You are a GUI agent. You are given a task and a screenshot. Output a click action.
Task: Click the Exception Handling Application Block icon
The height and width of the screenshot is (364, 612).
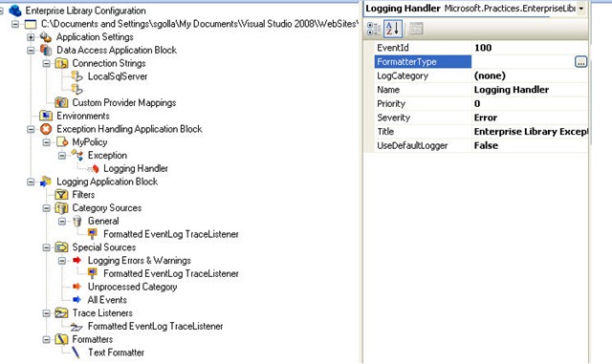coord(46,129)
